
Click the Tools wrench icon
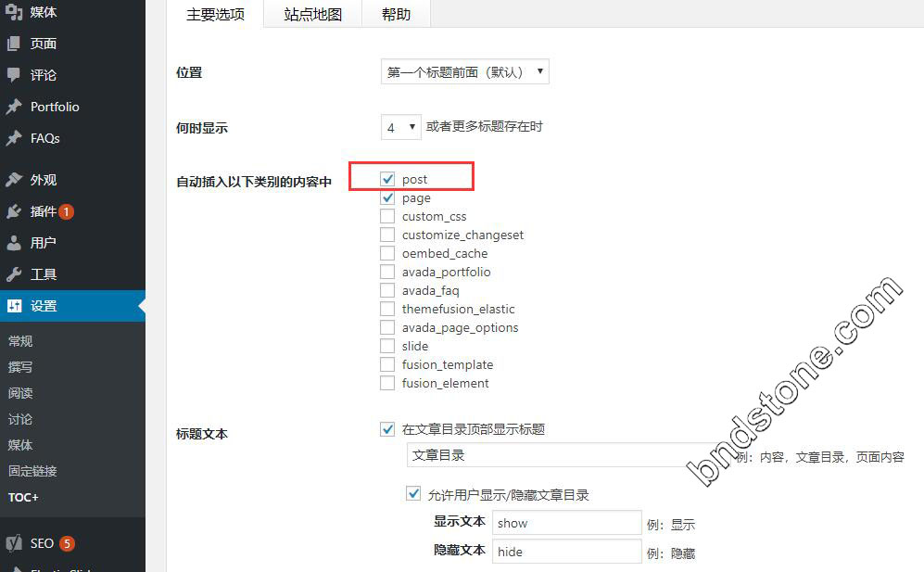pyautogui.click(x=14, y=274)
